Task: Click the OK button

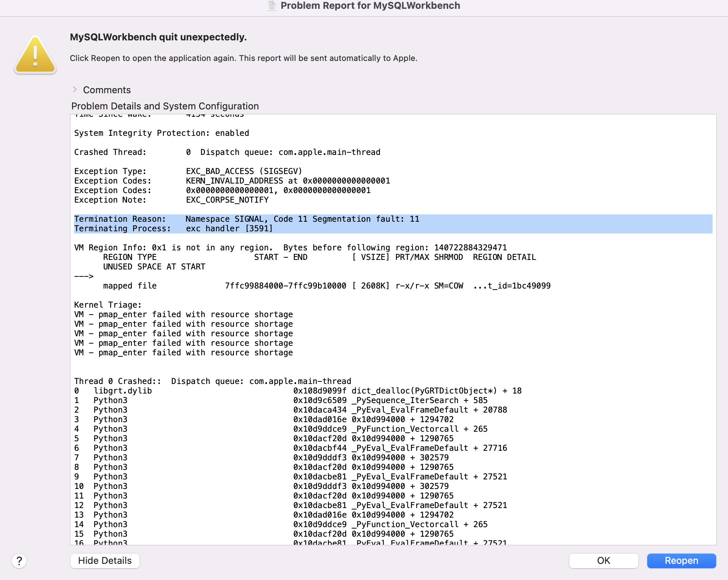Action: click(x=603, y=561)
